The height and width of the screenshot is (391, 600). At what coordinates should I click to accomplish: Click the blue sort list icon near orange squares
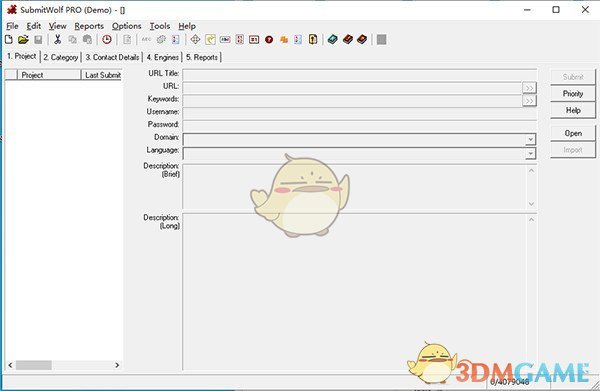point(298,39)
